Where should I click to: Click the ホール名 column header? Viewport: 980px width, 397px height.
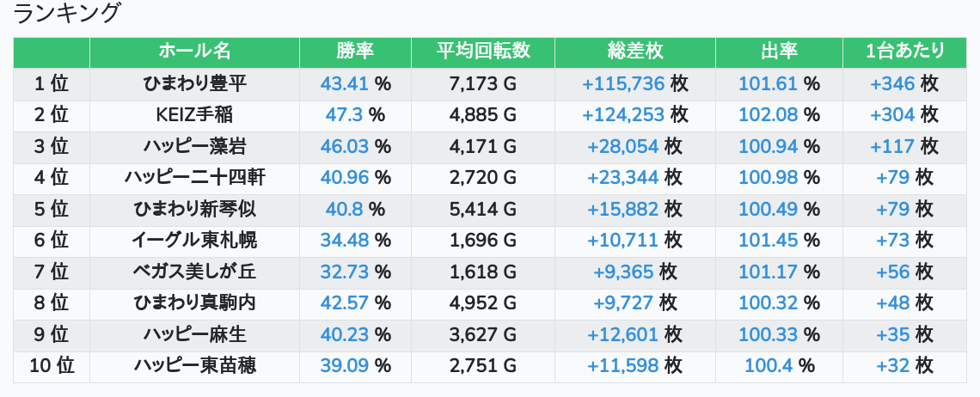pyautogui.click(x=194, y=52)
